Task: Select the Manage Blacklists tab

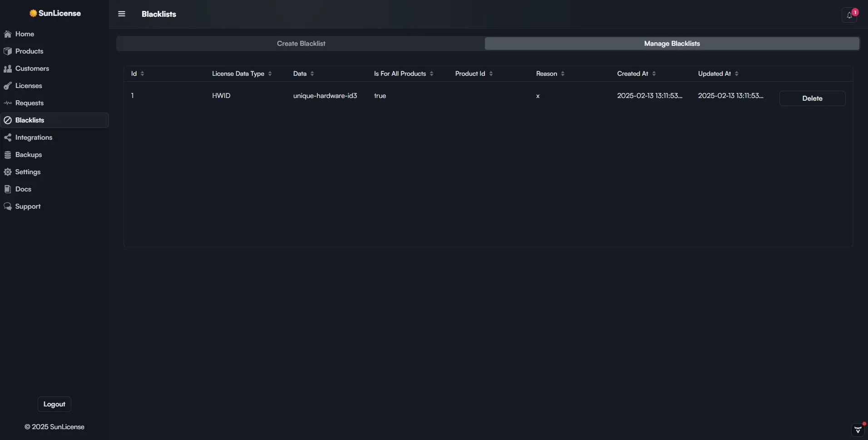Action: [672, 44]
